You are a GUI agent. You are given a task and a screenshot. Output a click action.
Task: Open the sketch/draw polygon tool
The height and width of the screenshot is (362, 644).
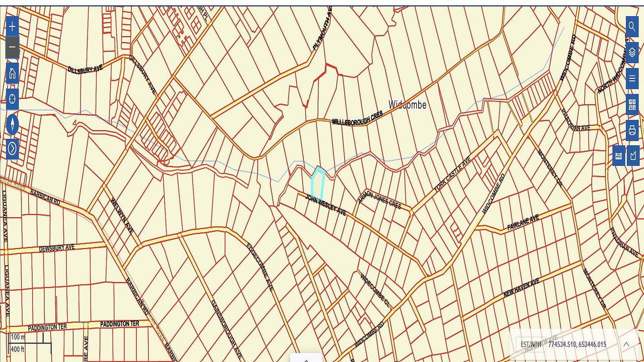click(x=633, y=156)
